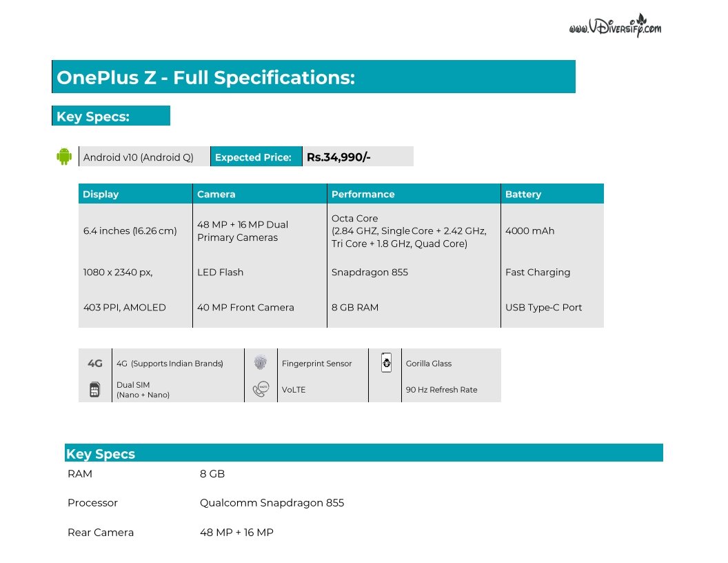The image size is (728, 563).
Task: Click Snapdragon 855 in the Performance column
Action: 370,273
